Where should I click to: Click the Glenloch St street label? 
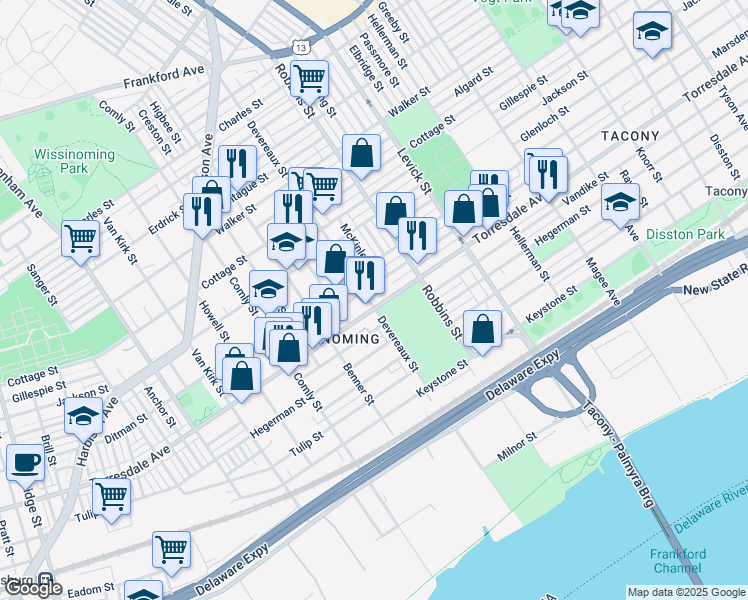click(x=544, y=124)
